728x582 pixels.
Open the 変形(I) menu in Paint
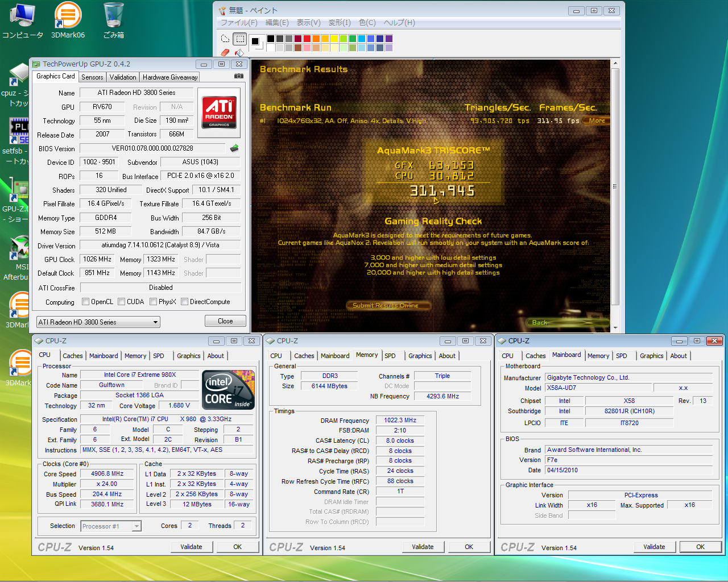click(340, 23)
